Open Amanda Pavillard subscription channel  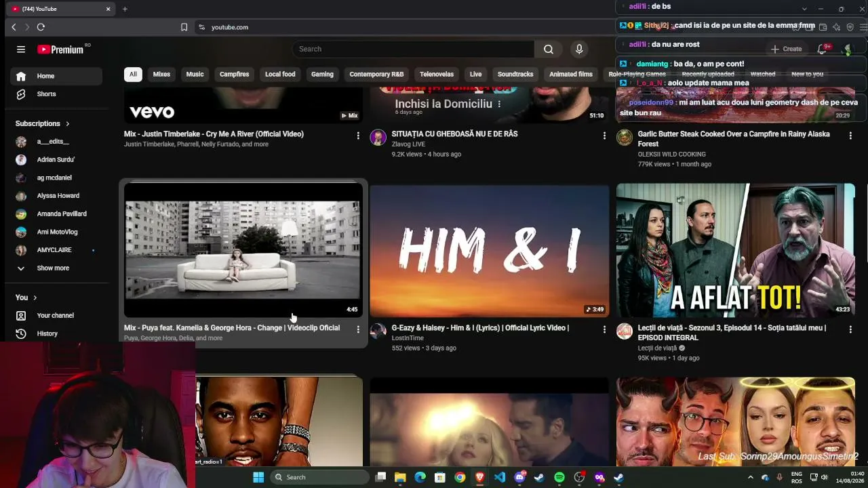[56, 214]
